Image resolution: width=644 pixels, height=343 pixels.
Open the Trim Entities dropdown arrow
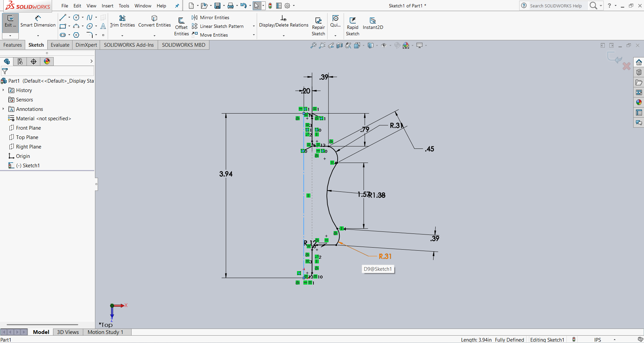coord(122,35)
